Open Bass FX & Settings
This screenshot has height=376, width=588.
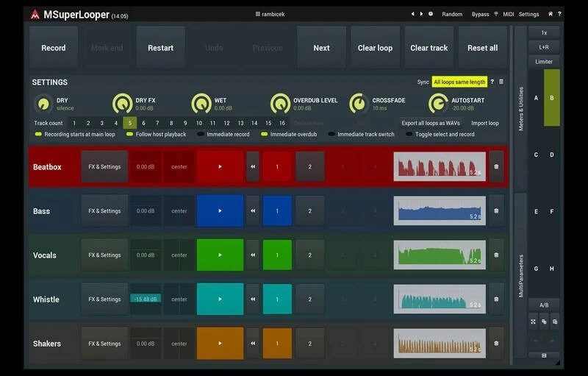click(x=104, y=211)
